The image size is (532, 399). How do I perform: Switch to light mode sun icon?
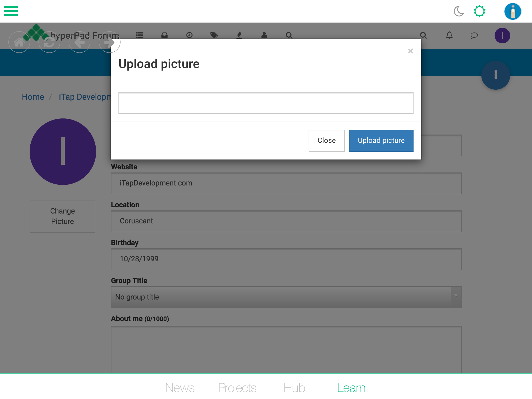tap(479, 11)
